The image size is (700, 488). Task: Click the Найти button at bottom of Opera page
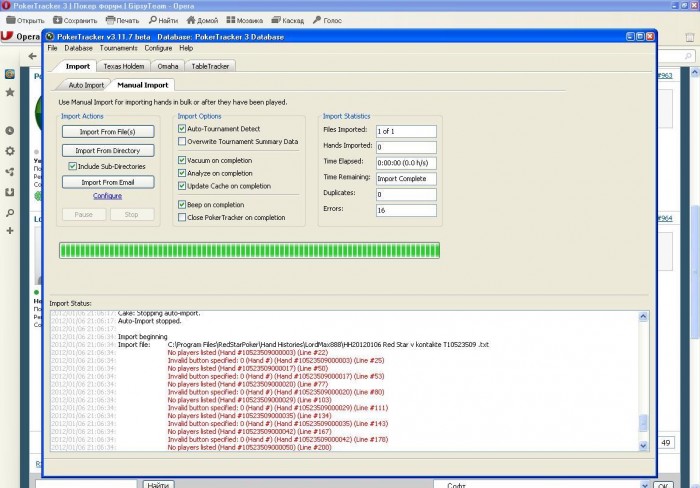point(158,484)
